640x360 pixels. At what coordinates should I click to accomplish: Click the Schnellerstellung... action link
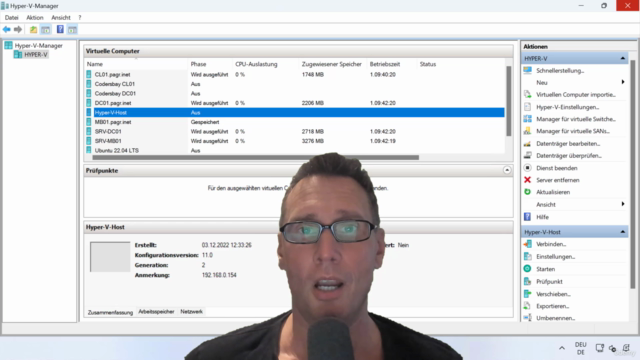tap(560, 71)
